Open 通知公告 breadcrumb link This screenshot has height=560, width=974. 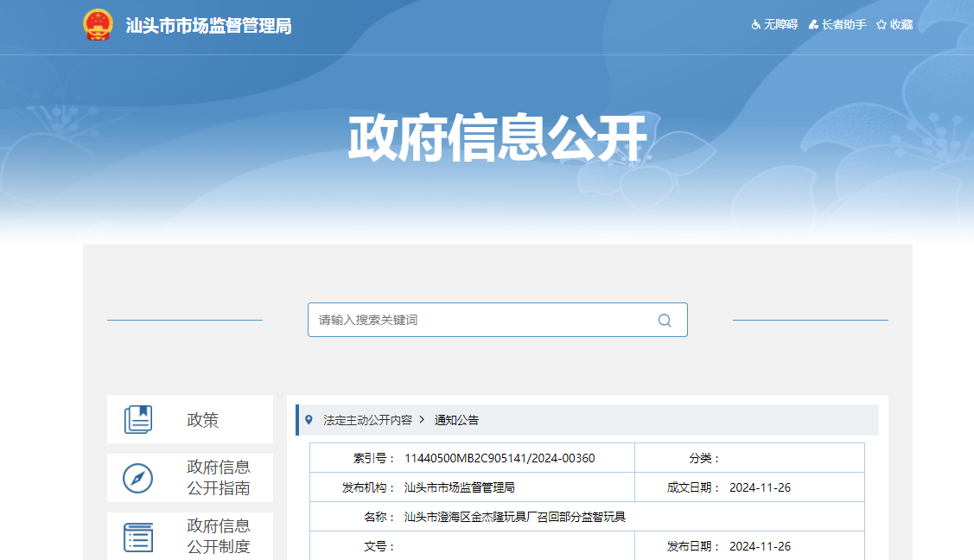456,420
